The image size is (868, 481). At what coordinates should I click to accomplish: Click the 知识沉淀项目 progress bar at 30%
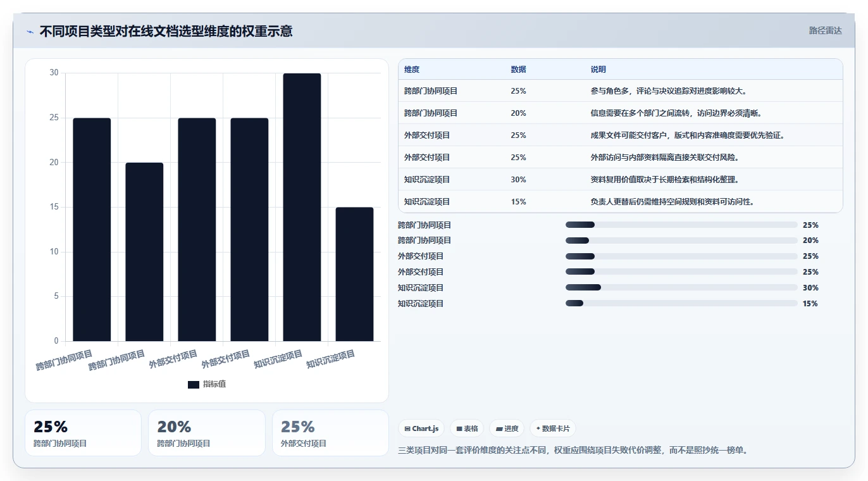[681, 288]
